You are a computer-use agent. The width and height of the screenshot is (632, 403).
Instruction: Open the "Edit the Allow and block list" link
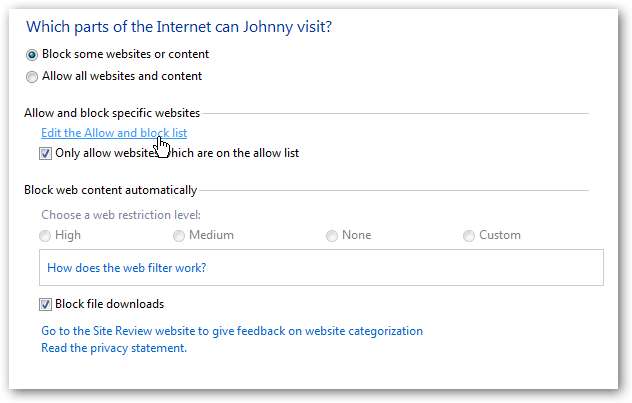(113, 133)
